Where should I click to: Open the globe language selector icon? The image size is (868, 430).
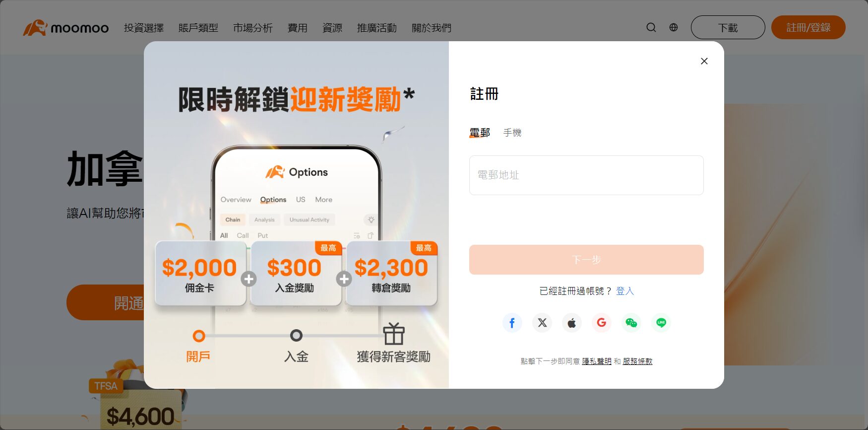pos(674,27)
